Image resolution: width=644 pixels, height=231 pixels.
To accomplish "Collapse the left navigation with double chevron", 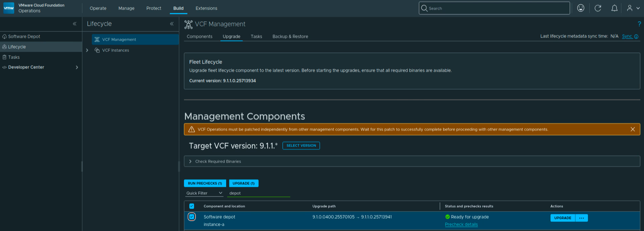I will [x=74, y=24].
